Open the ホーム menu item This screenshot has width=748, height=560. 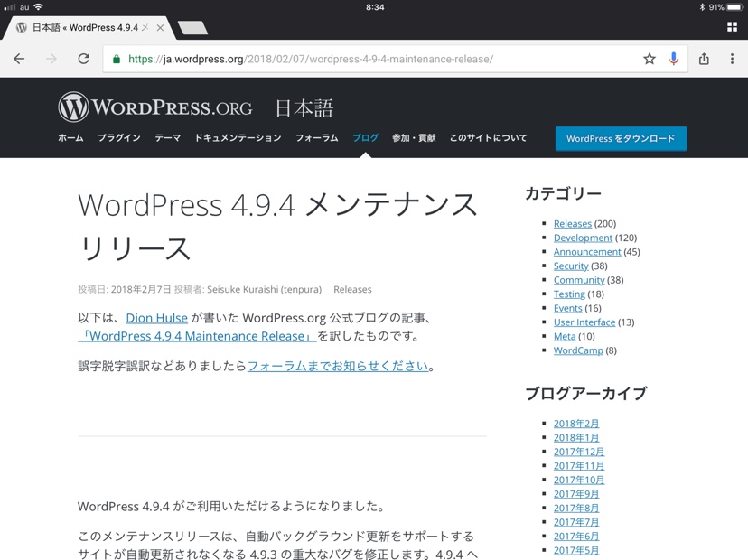[70, 138]
